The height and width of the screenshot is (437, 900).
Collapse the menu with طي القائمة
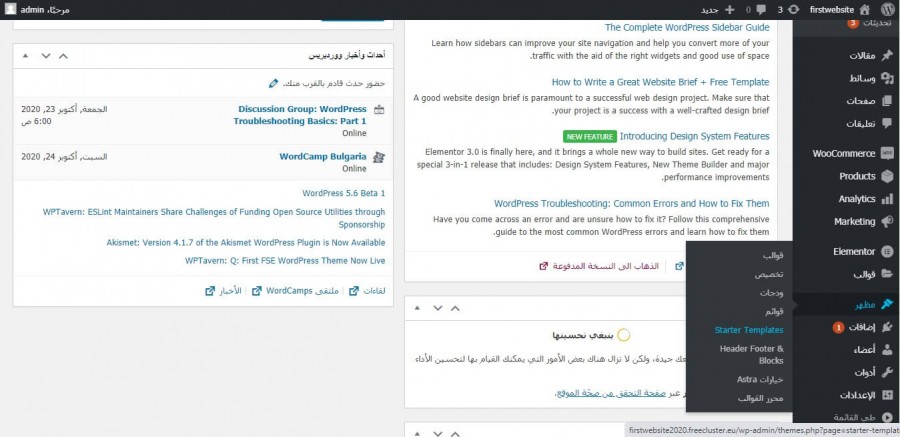pos(860,417)
